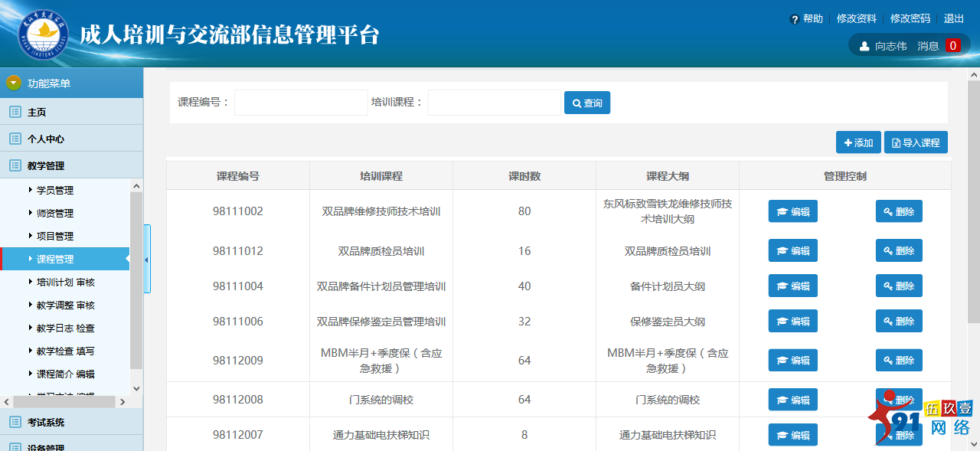Screen dimensions: 980x451
Task: Click the 个人中心 sidebar icon
Action: coord(15,139)
